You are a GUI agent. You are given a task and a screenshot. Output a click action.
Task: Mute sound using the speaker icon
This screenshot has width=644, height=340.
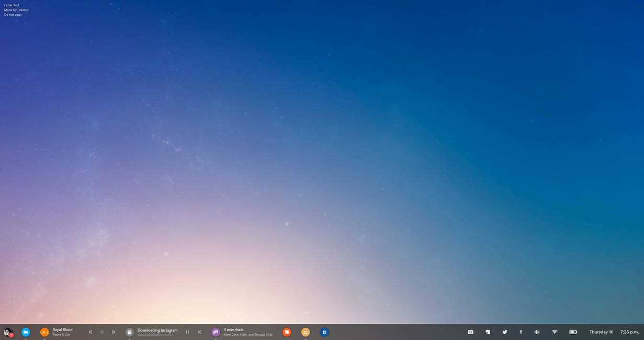click(x=537, y=332)
